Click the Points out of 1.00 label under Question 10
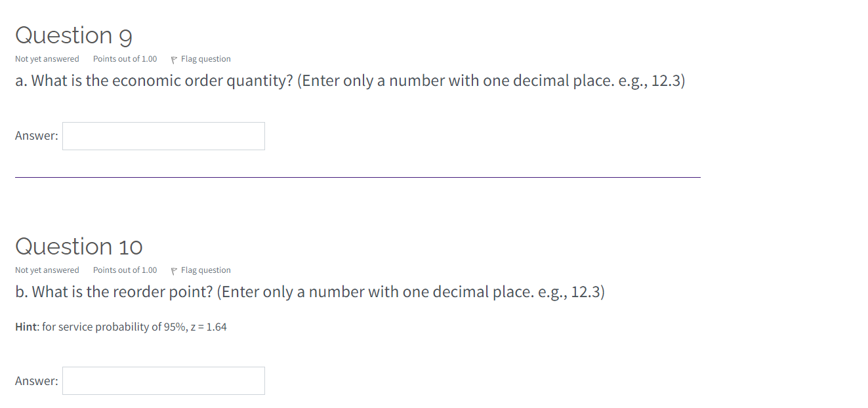868x408 pixels. click(x=125, y=270)
